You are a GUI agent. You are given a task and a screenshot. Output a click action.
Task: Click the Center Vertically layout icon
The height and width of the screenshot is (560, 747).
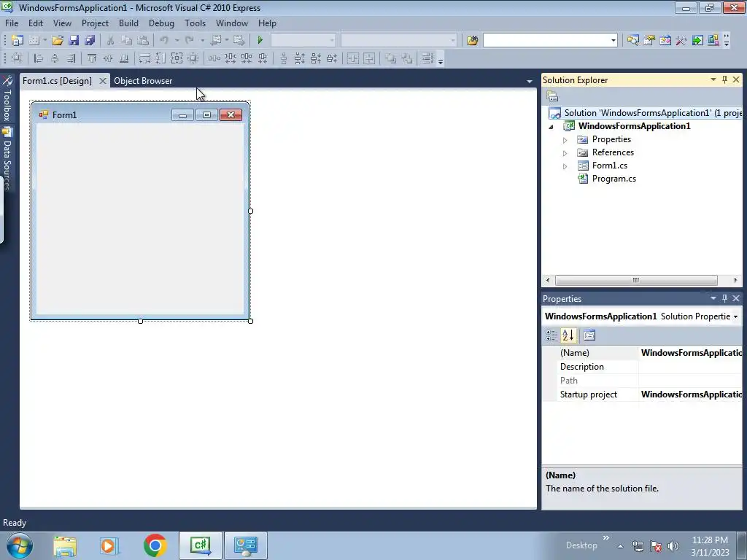[369, 58]
